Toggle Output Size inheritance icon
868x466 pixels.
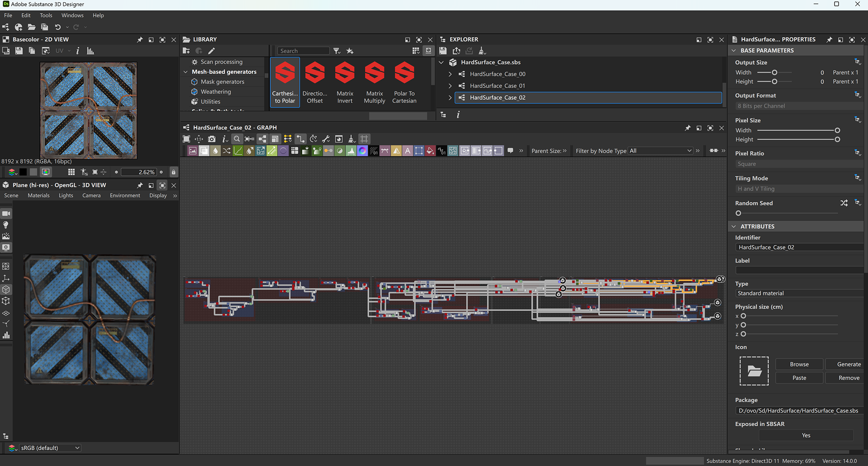[858, 62]
